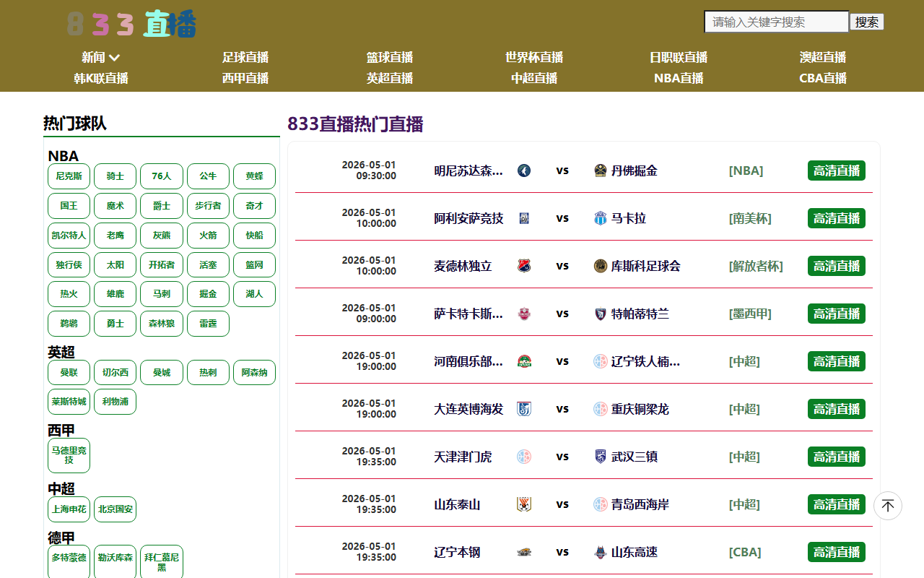924x578 pixels.
Task: Click the 山东高速 team logo
Action: click(601, 552)
